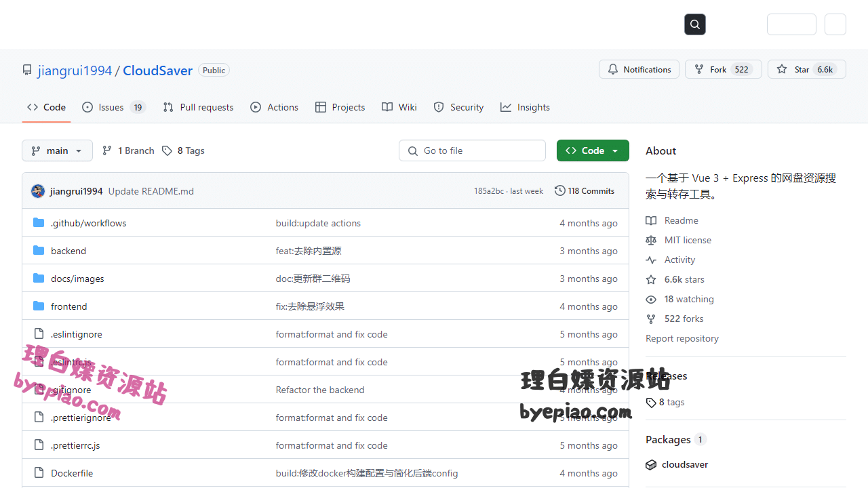View the 8 Tags link beside branches
868x488 pixels.
pos(183,150)
